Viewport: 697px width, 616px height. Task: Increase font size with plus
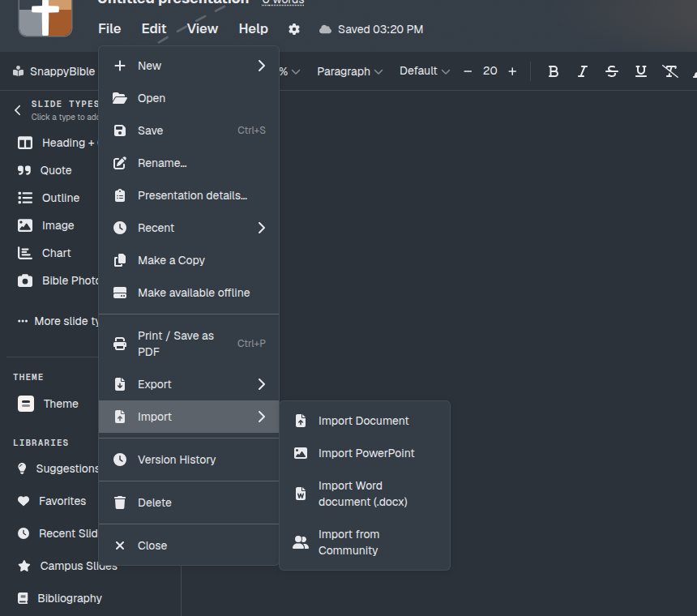pyautogui.click(x=512, y=71)
